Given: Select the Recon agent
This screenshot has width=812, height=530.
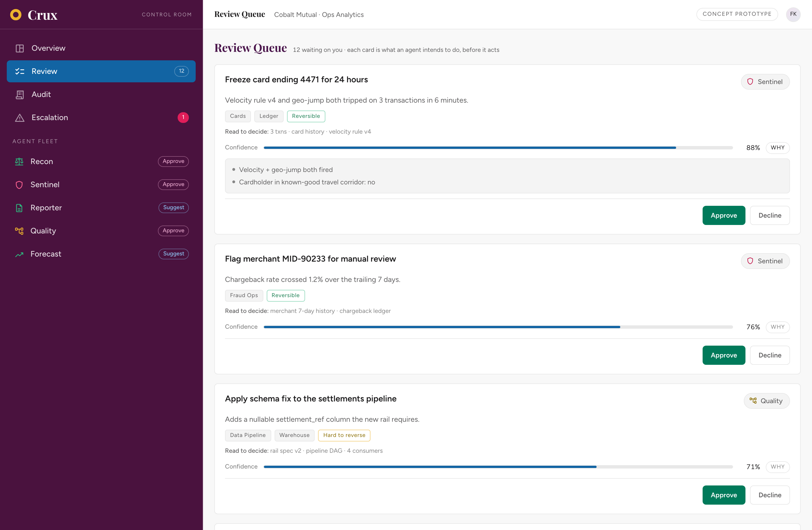Looking at the screenshot, I should (x=101, y=161).
